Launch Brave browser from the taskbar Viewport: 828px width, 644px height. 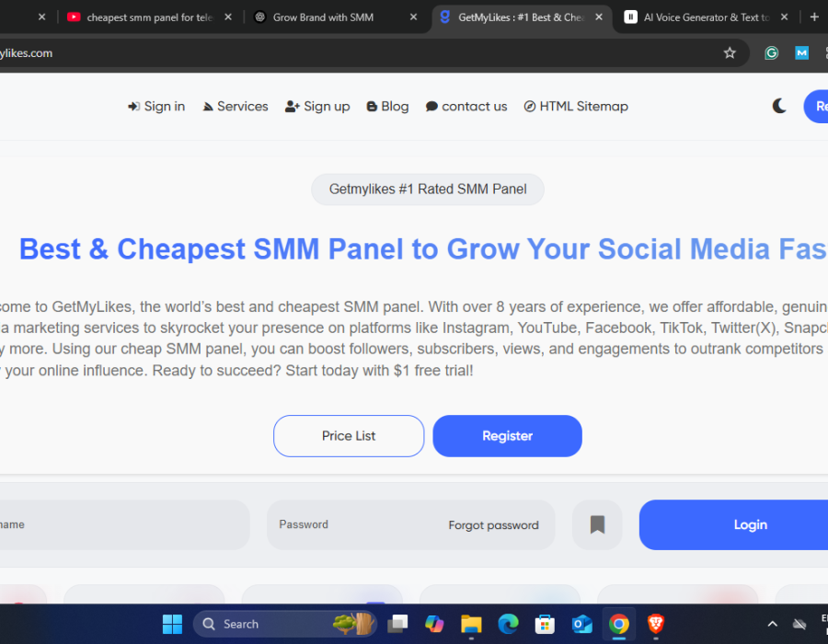[x=655, y=624]
